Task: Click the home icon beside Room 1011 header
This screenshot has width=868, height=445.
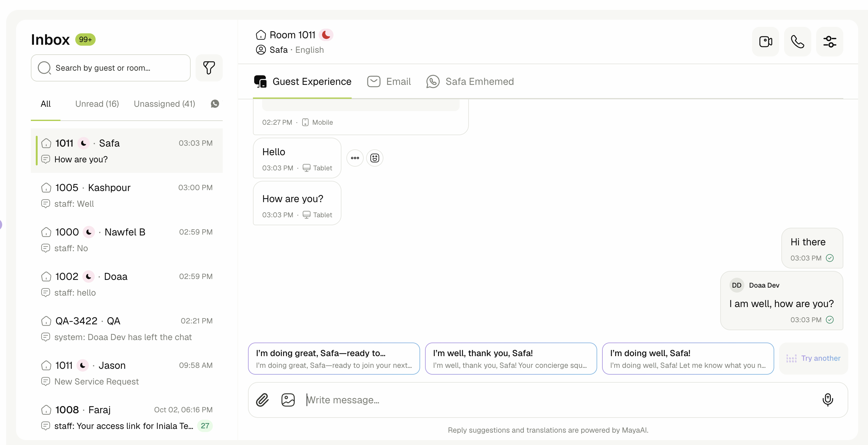Action: pos(261,35)
